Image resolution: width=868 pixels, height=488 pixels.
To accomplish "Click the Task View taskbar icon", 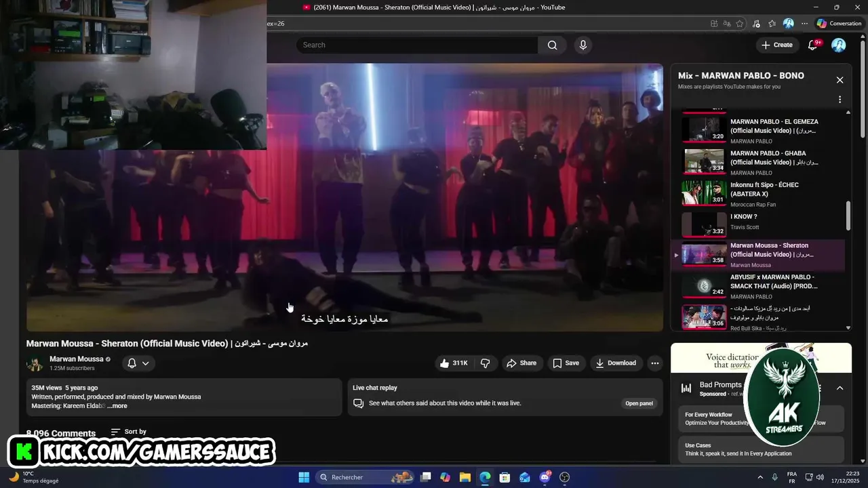I will pos(425,477).
